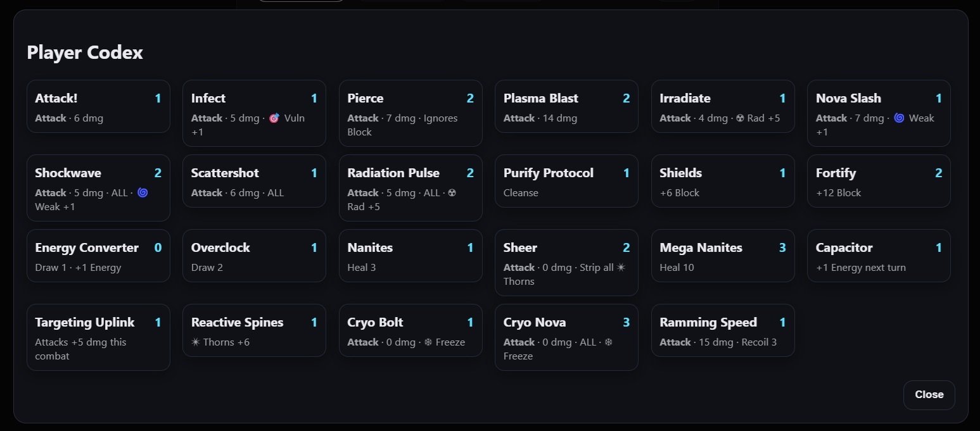This screenshot has width=980, height=431.
Task: Click the Weak swirl icon on Nova Slash
Action: pos(899,118)
